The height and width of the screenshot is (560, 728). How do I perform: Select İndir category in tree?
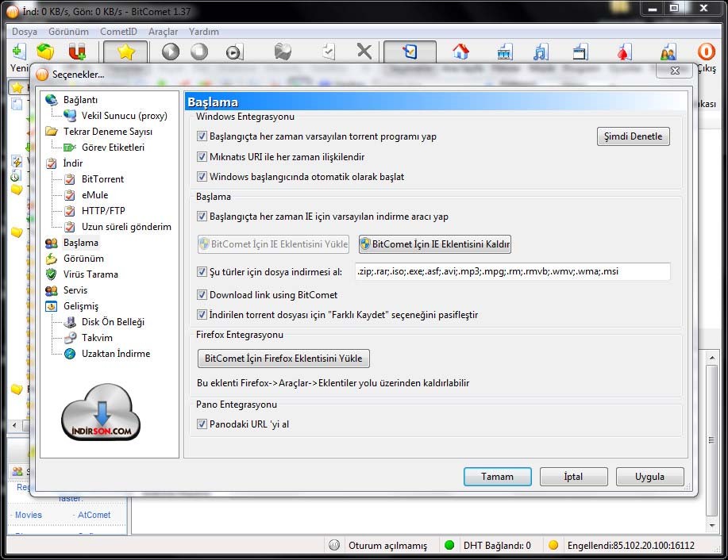(x=73, y=163)
